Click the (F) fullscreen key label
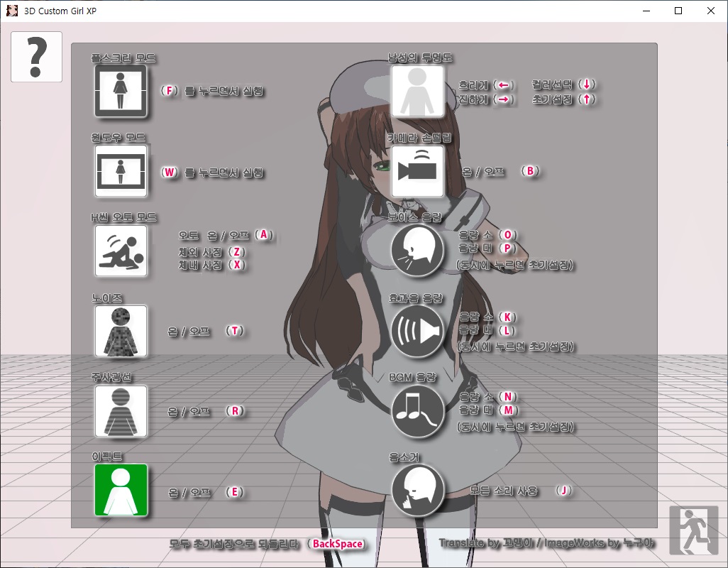The image size is (728, 568). point(168,91)
